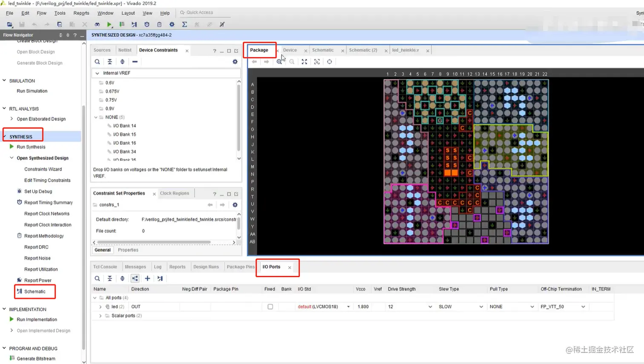Viewport: 644px width, 364px height.
Task: Open Constraints Wizard
Action: (x=43, y=169)
